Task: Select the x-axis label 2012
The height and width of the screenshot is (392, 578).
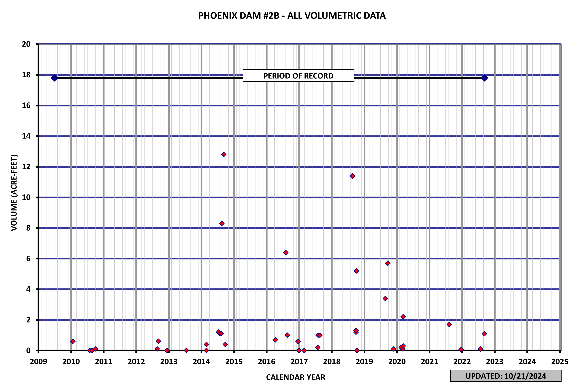Action: tap(136, 361)
